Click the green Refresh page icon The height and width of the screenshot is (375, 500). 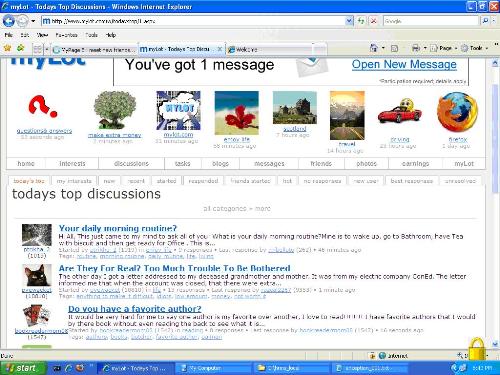tap(361, 21)
